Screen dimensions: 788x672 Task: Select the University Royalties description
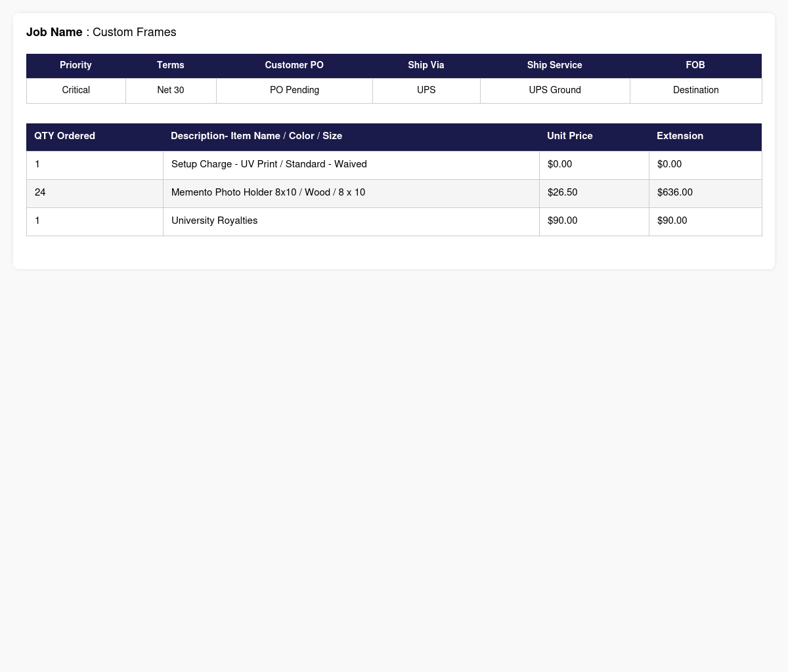(351, 221)
